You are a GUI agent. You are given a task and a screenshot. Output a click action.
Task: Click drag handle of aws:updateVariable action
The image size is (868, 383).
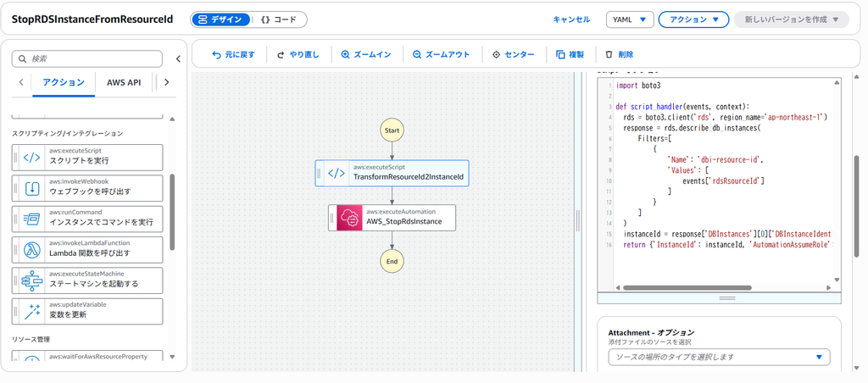[x=16, y=312]
